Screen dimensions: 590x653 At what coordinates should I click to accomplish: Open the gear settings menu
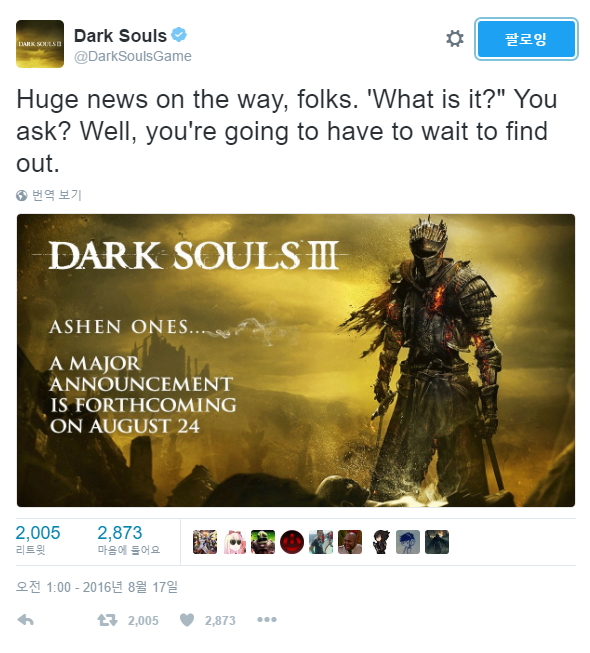tap(454, 39)
